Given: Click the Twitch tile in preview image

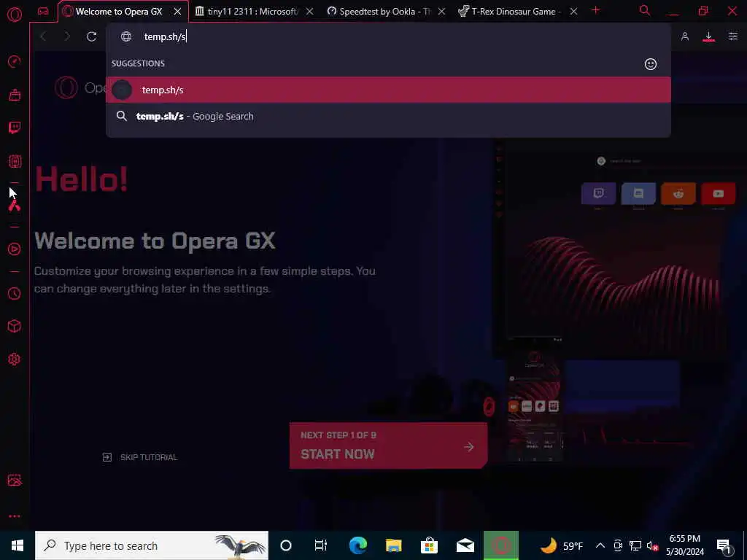Looking at the screenshot, I should (598, 193).
